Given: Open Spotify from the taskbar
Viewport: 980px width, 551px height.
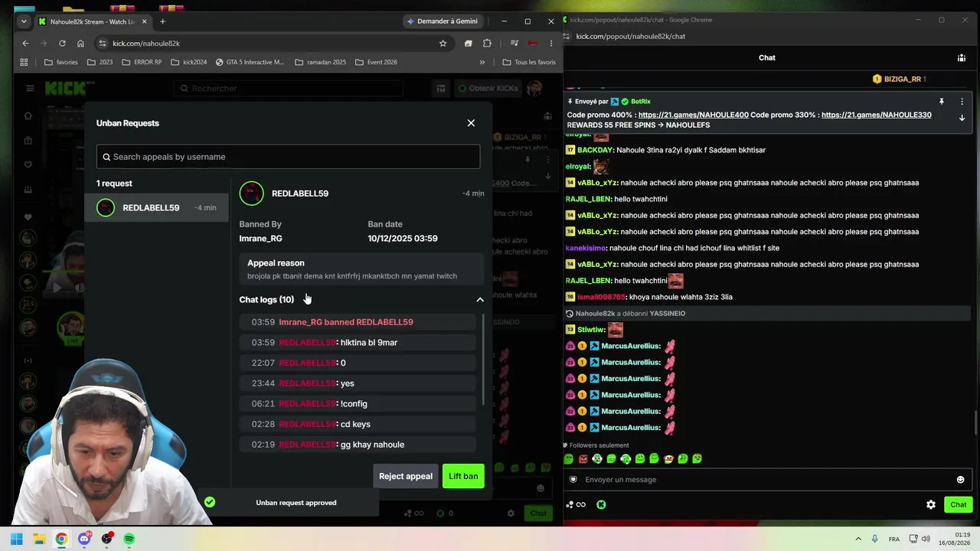Looking at the screenshot, I should tap(129, 539).
